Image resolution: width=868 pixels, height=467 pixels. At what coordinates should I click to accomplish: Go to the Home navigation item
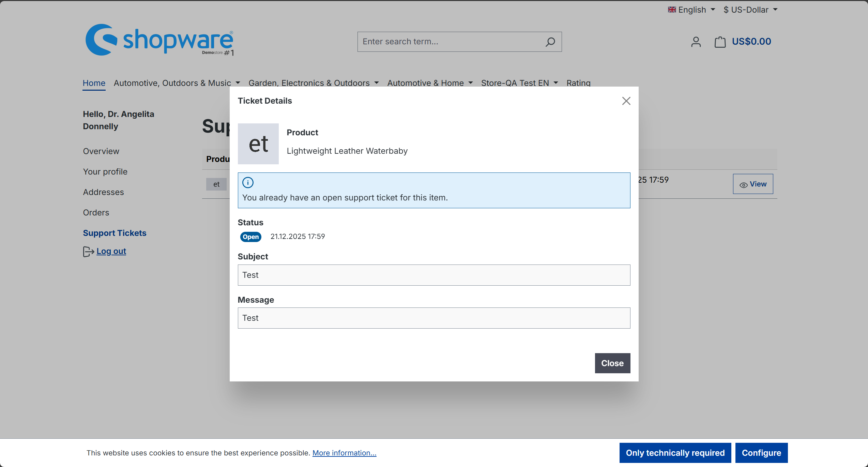pyautogui.click(x=94, y=83)
